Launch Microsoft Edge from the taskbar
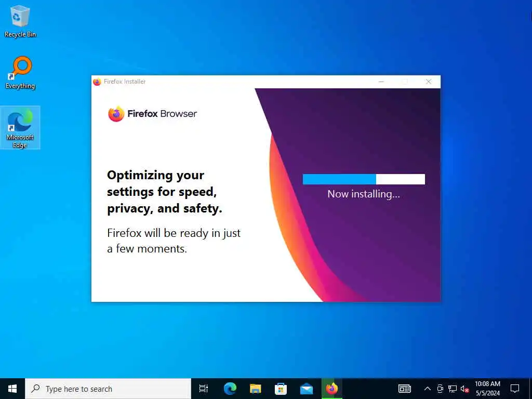 click(230, 389)
